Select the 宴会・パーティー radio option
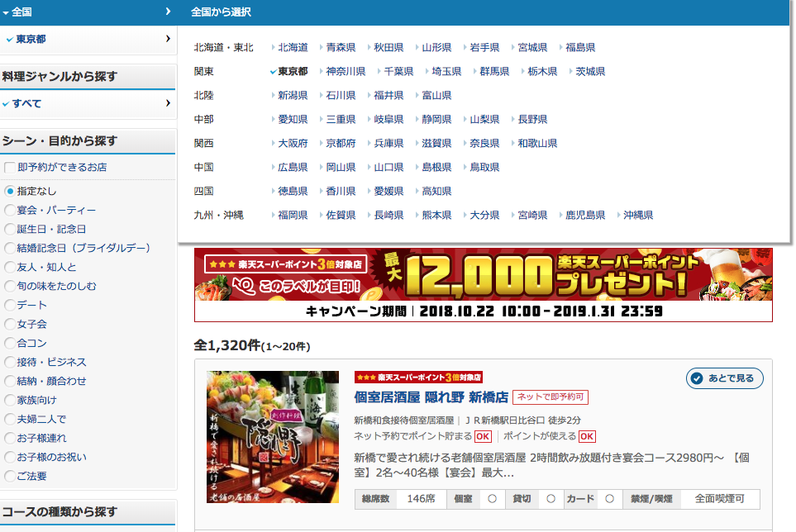This screenshot has width=796, height=532. pos(10,210)
